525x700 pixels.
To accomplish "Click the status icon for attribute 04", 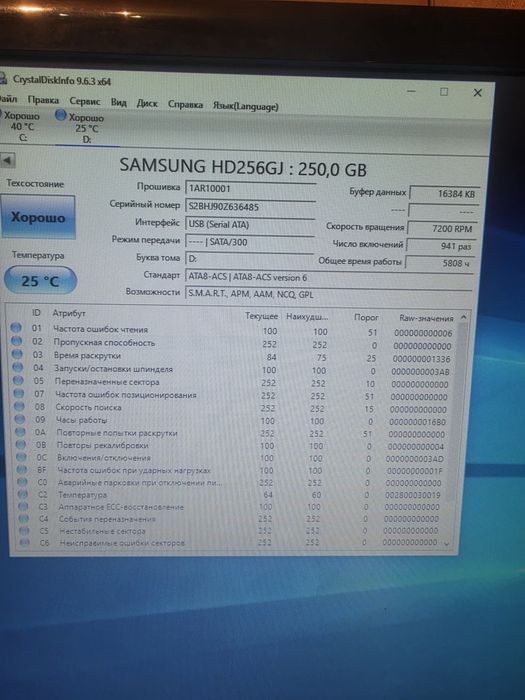I will pyautogui.click(x=17, y=367).
